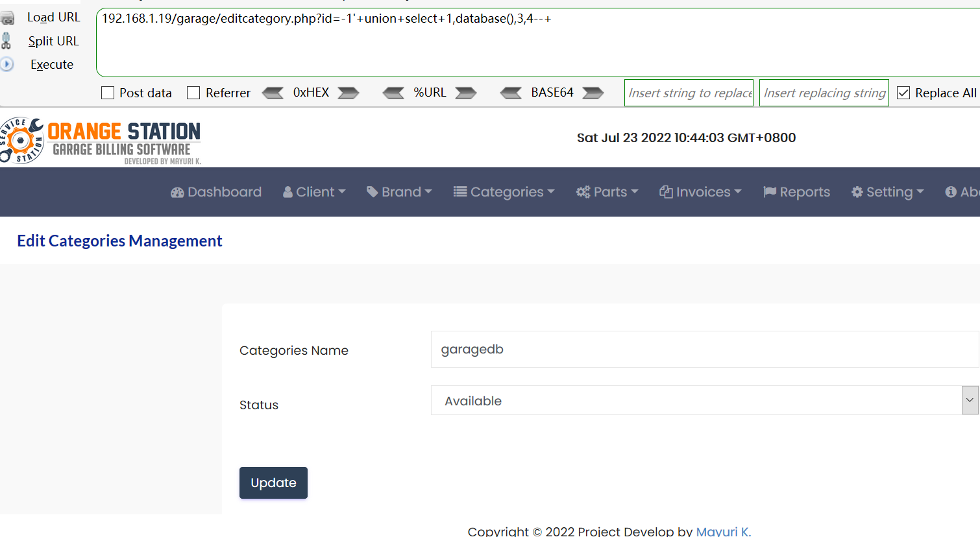This screenshot has width=980, height=537.
Task: Click the Update button
Action: pyautogui.click(x=273, y=483)
